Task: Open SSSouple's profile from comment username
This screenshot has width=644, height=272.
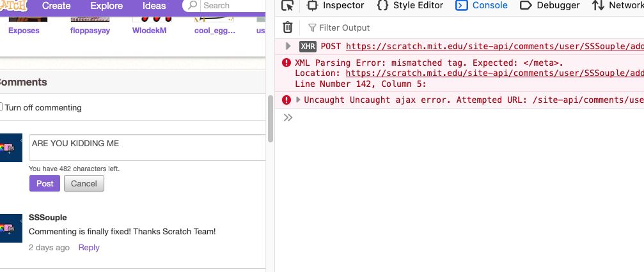Action: pyautogui.click(x=47, y=218)
